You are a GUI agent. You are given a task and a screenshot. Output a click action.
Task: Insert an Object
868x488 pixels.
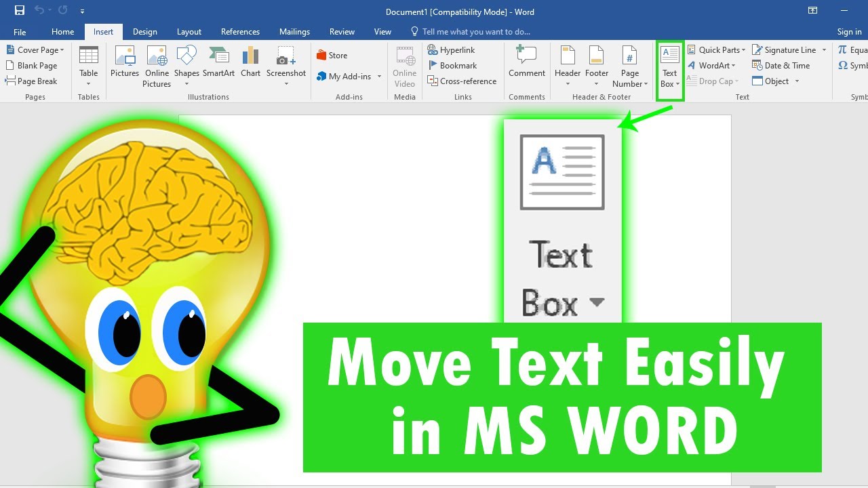point(771,81)
